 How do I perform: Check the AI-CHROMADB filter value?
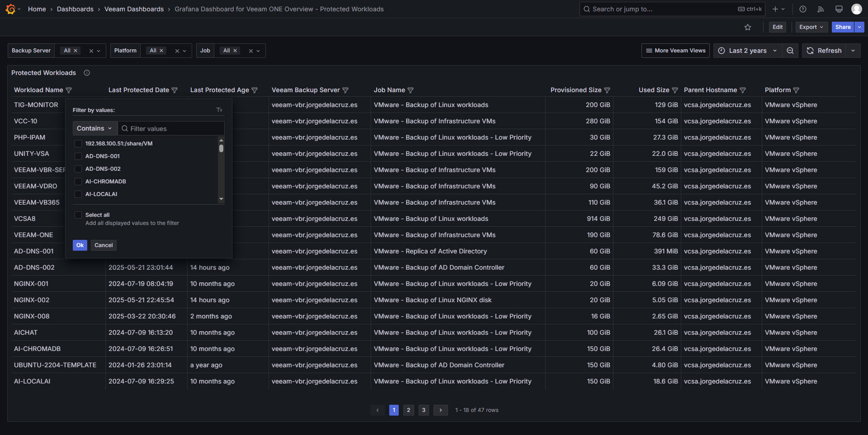point(78,182)
